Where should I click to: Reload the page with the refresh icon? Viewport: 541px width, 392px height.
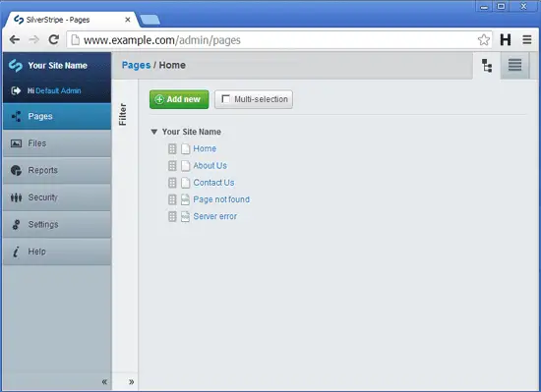[53, 39]
